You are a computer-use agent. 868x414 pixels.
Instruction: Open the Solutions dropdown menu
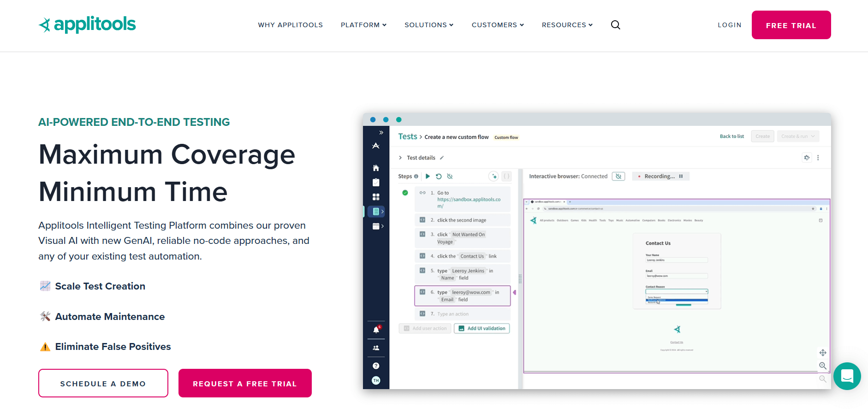pyautogui.click(x=429, y=25)
